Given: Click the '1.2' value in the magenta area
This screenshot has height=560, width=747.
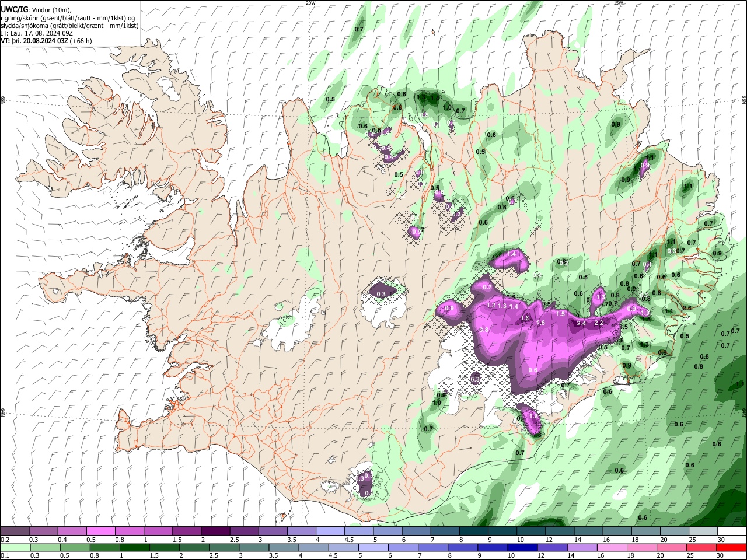Looking at the screenshot, I should click(491, 305).
